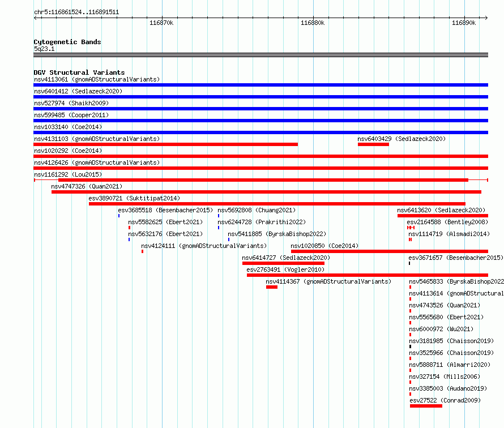Click the red bar under nsv4114367

(x=272, y=287)
